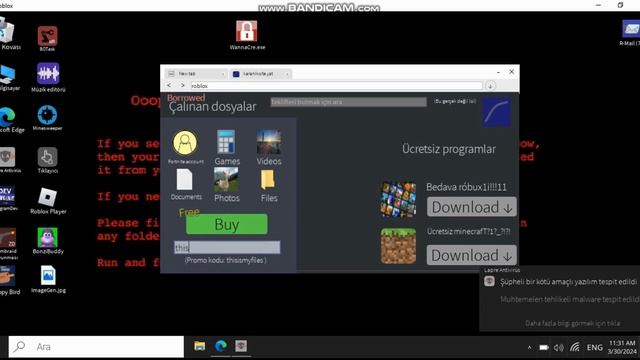Screen dimensions: 640x360
Task: Open the taskbar clock and date
Action: pos(622,347)
